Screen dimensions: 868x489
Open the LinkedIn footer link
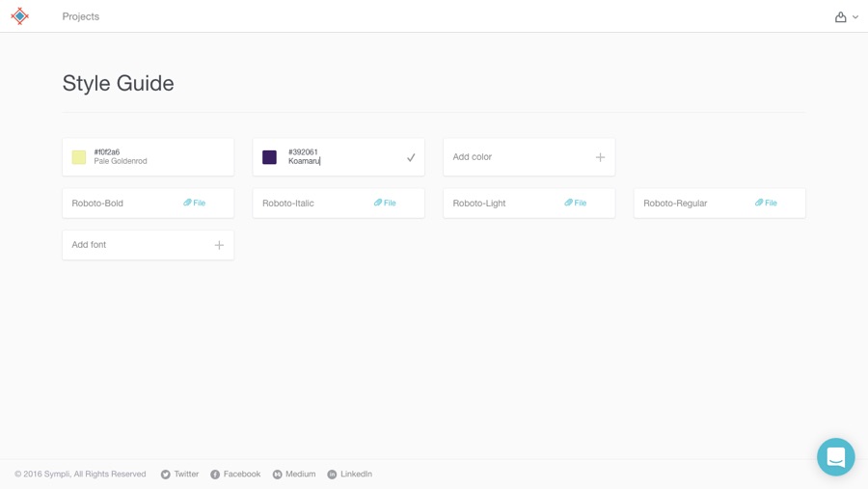pos(349,474)
